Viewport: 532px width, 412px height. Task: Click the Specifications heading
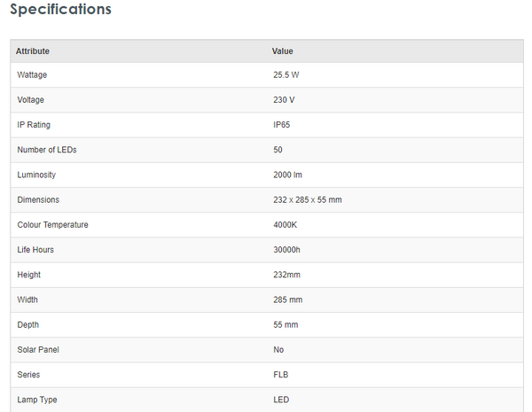point(60,11)
